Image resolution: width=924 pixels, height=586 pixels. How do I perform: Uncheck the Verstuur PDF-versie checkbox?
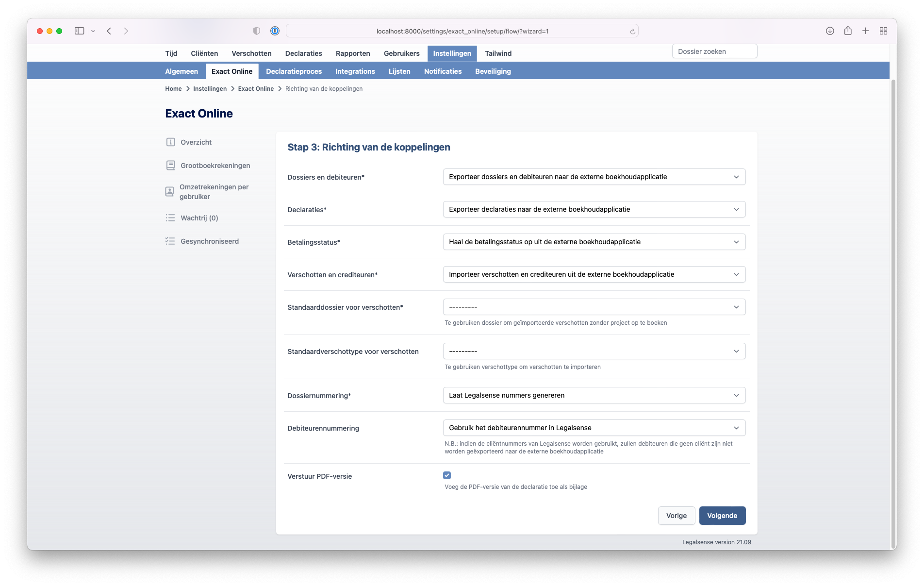447,475
